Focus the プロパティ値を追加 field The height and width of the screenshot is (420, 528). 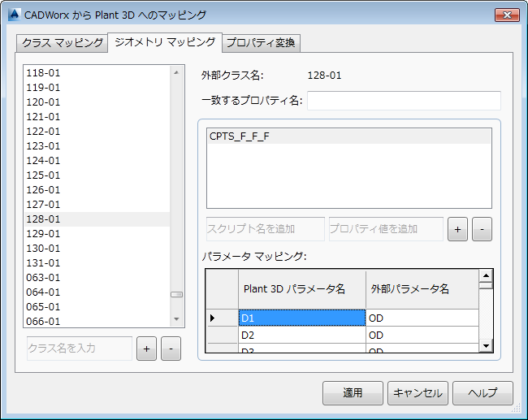pyautogui.click(x=386, y=229)
